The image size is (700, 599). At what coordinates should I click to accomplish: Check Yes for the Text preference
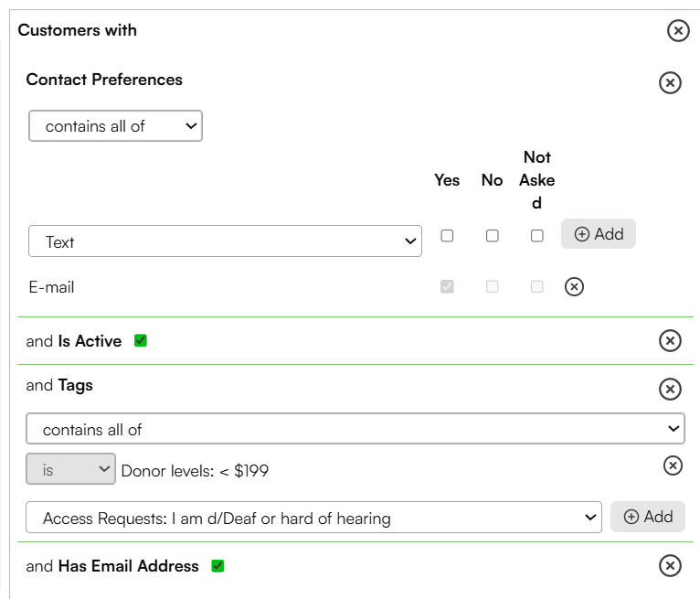(447, 235)
